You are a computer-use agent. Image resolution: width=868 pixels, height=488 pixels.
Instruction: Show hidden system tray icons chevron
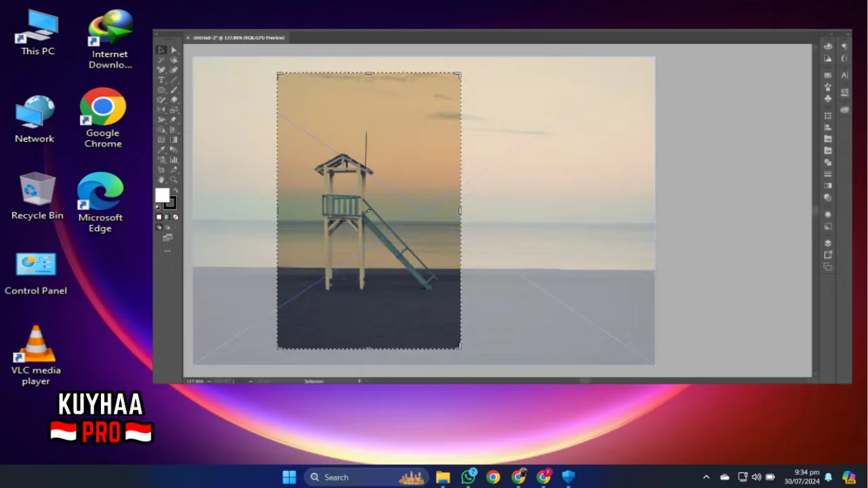pyautogui.click(x=706, y=477)
